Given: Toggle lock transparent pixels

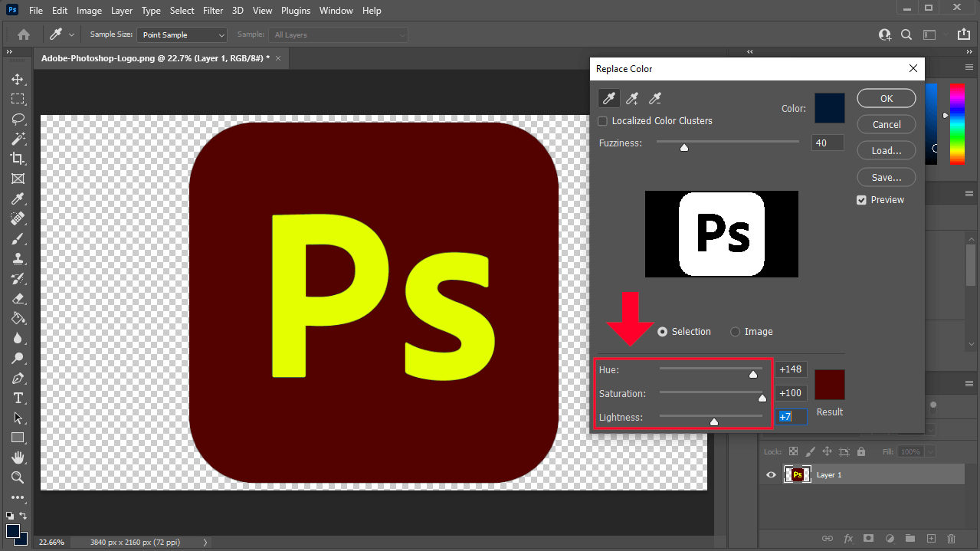Looking at the screenshot, I should 793,452.
